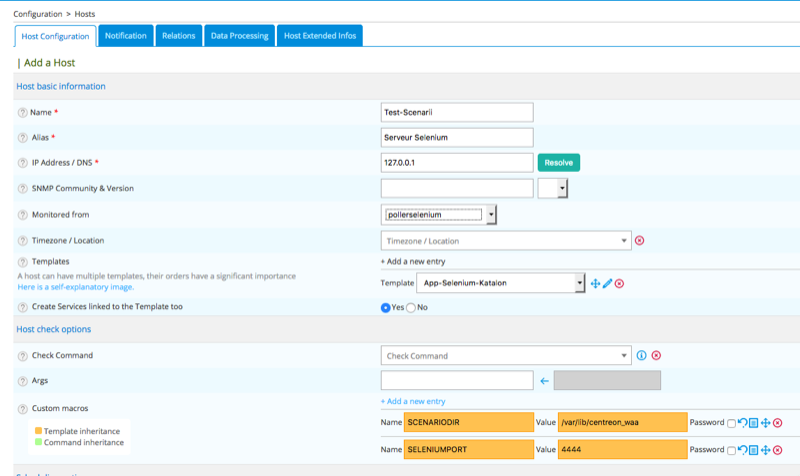Expand the Check Command dropdown
800x476 pixels.
505,355
